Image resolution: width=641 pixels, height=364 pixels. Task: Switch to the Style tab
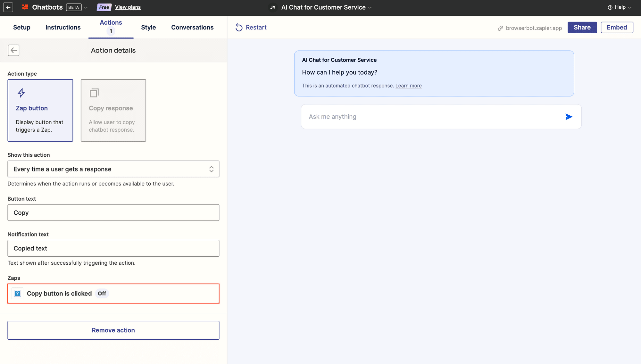[148, 27]
